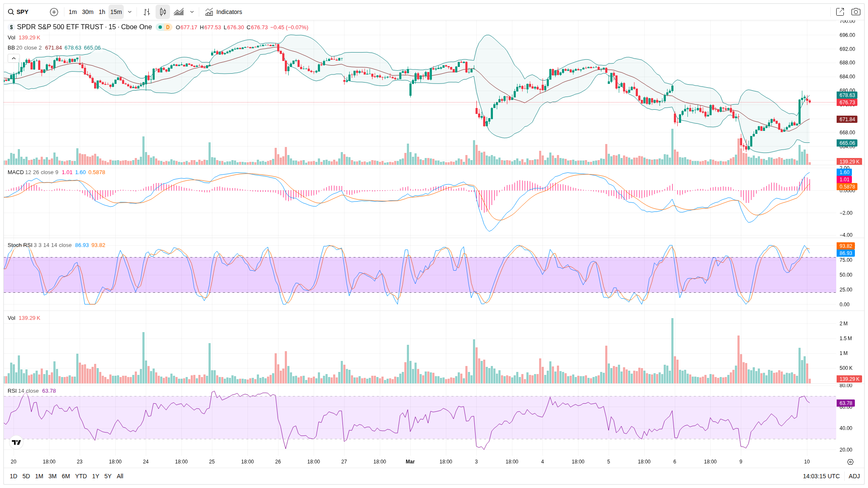Open chart settings gear near time axis
This screenshot has width=868, height=488.
pos(850,462)
